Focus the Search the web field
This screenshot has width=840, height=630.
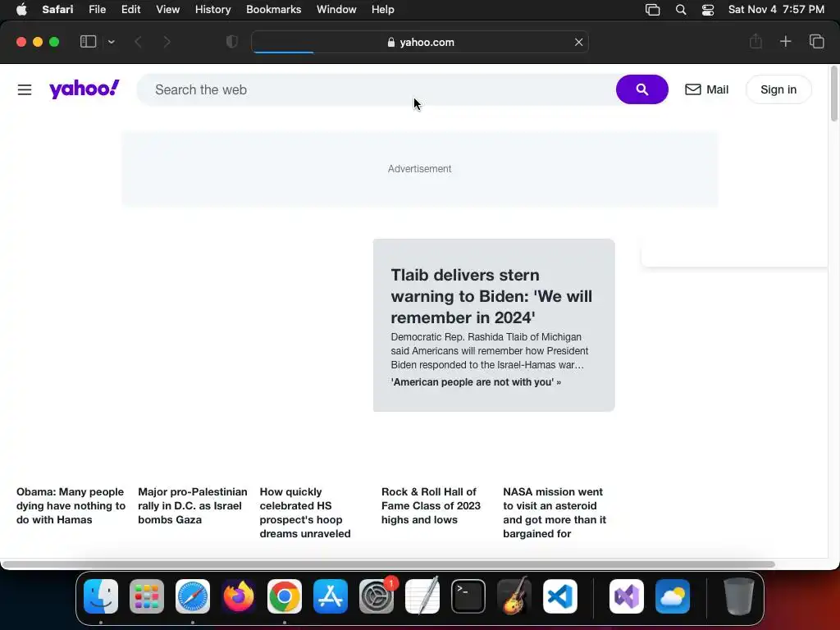tap(377, 89)
